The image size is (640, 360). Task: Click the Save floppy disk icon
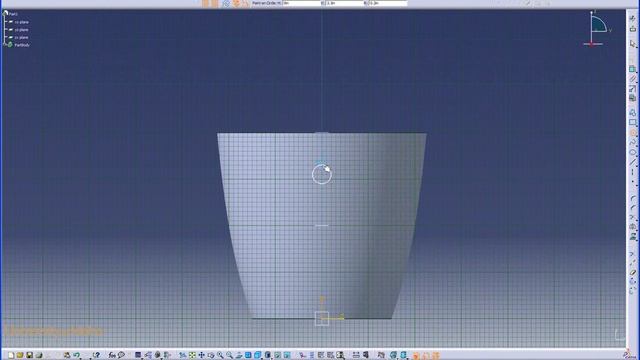pos(29,355)
